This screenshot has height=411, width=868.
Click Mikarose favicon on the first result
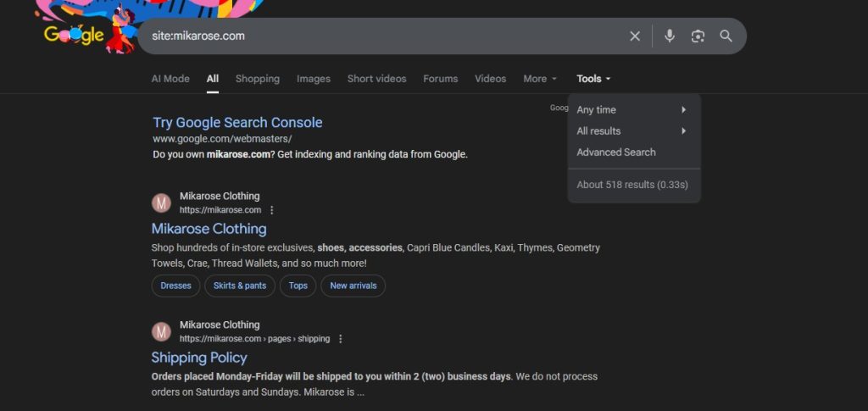coord(161,203)
